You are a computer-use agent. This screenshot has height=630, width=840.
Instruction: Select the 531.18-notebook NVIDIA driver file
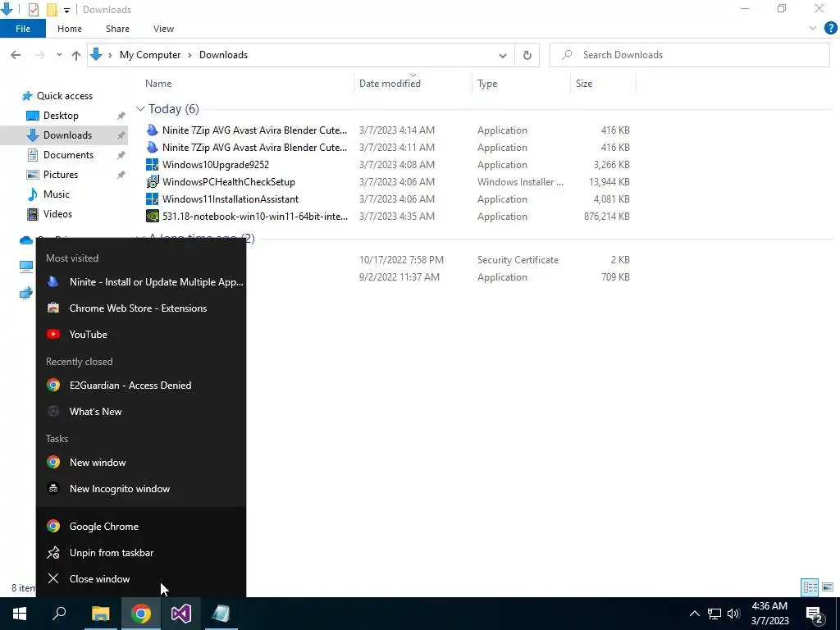tap(255, 217)
